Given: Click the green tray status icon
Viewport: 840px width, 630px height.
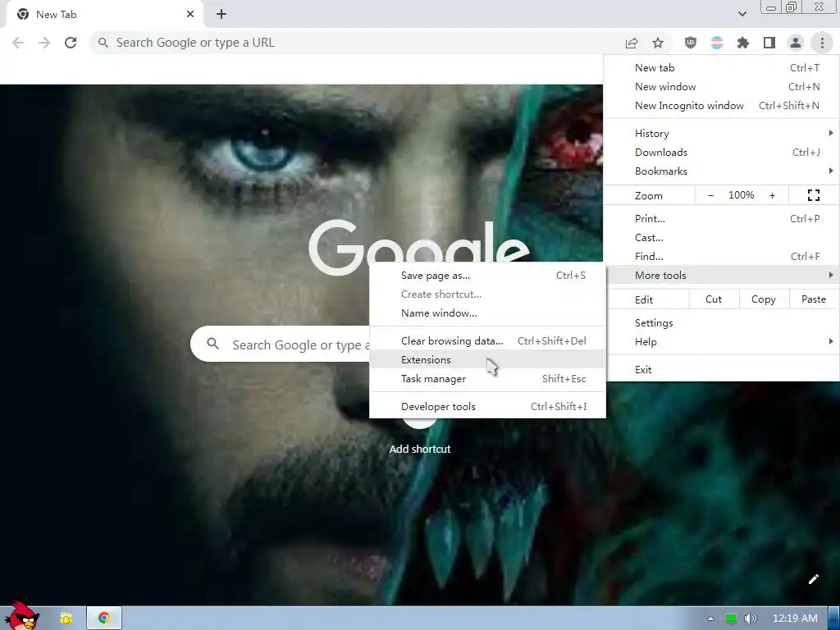Looking at the screenshot, I should (x=730, y=619).
